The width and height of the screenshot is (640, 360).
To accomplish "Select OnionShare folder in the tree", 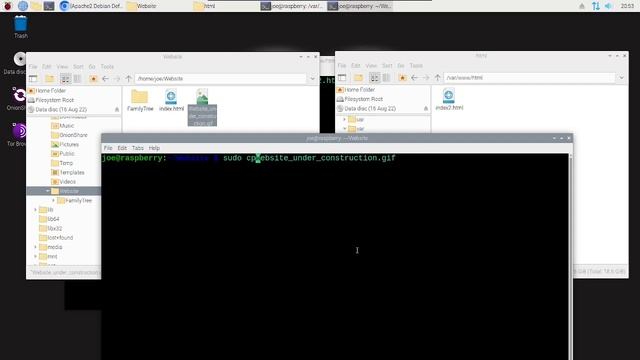I will pos(69,135).
